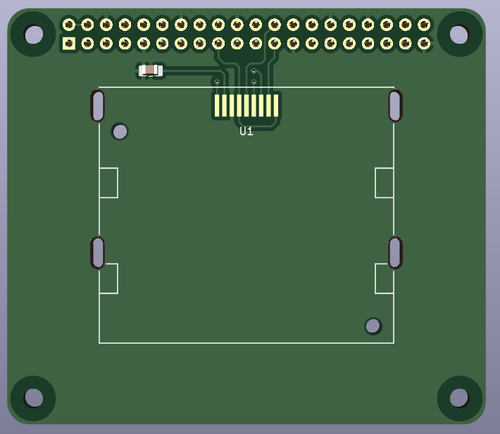Select the lower-left oval slot on U1 outline
Screen dimensions: 500x434
[97, 253]
